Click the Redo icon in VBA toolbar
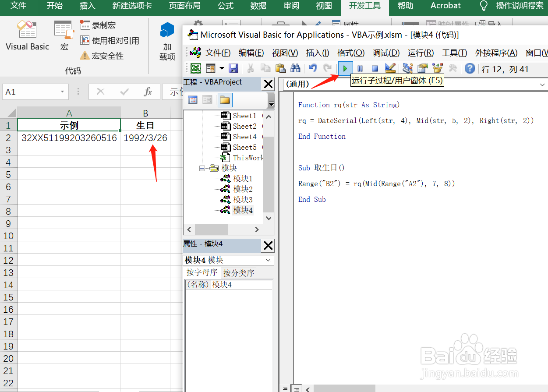Image resolution: width=548 pixels, height=392 pixels. (x=327, y=68)
